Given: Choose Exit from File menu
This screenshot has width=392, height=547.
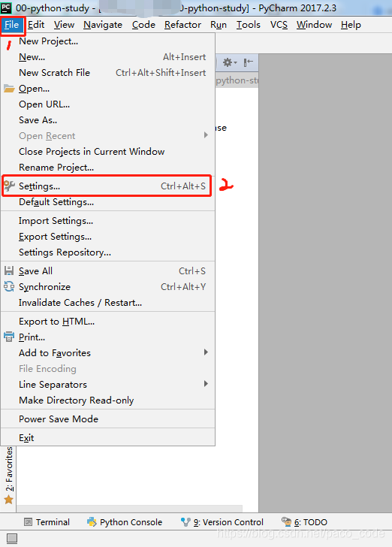Looking at the screenshot, I should [108, 437].
